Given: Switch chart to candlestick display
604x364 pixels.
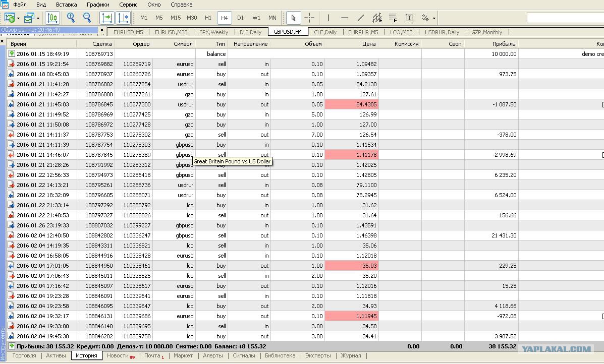Looking at the screenshot, I should coord(52,18).
